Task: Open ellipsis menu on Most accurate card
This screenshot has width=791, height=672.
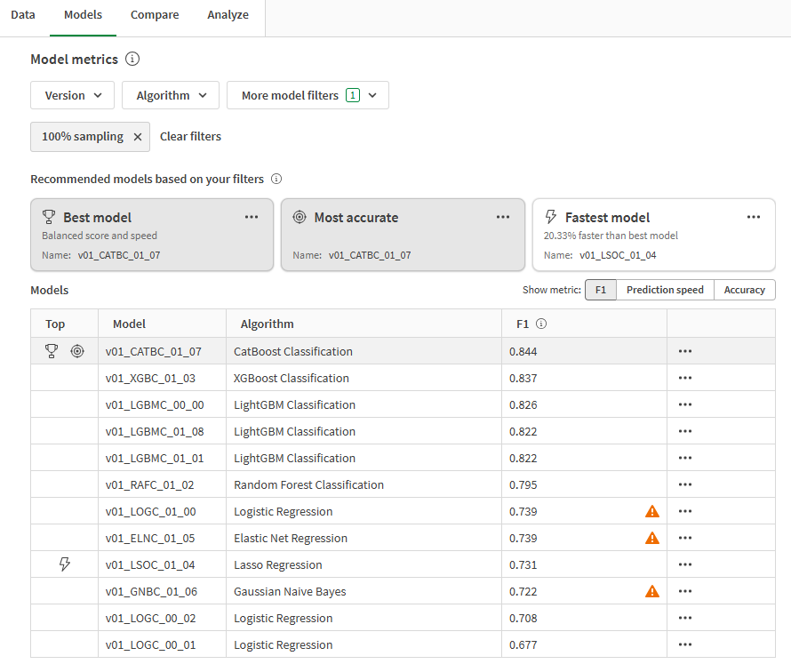Action: click(x=502, y=217)
